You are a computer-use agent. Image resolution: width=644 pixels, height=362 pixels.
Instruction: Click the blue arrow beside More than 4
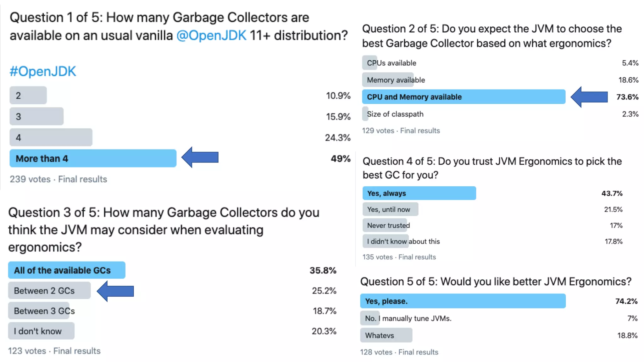coord(200,157)
